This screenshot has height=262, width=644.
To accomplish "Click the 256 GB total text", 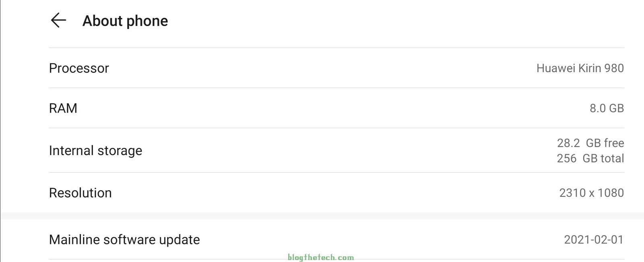I will pyautogui.click(x=590, y=158).
